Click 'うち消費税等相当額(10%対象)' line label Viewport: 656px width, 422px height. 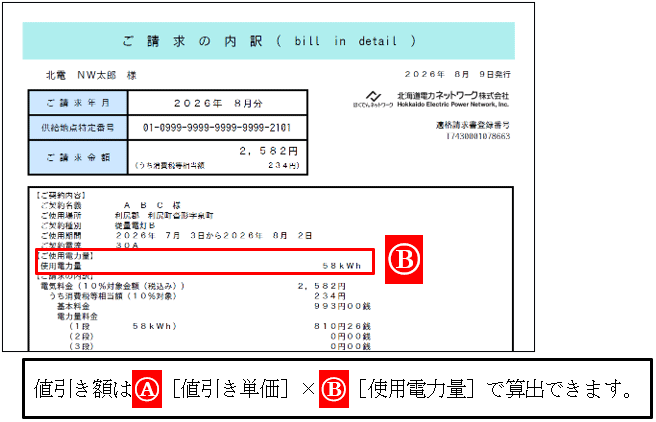113,296
